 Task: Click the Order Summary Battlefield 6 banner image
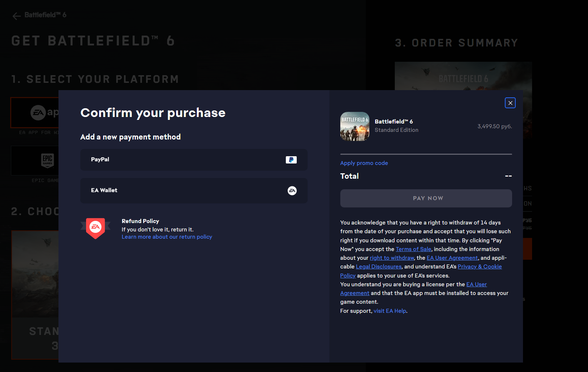pos(463,76)
